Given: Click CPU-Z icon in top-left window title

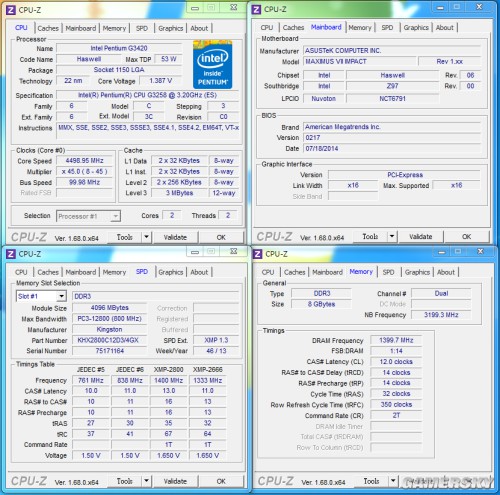Looking at the screenshot, I should [11, 10].
